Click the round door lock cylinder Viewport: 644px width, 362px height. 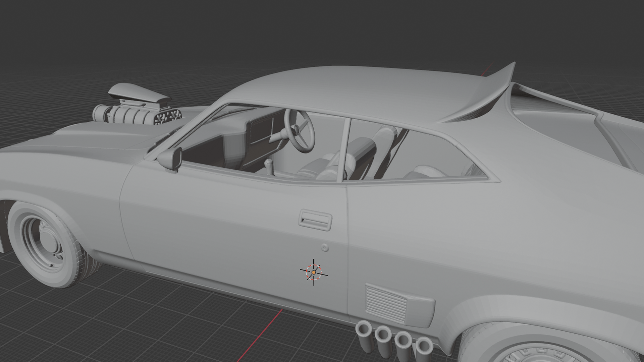click(x=324, y=247)
